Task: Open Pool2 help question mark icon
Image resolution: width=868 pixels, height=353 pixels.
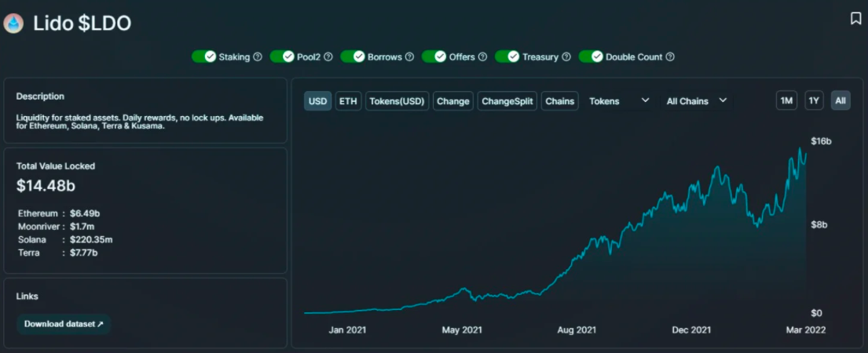Action: click(x=328, y=57)
